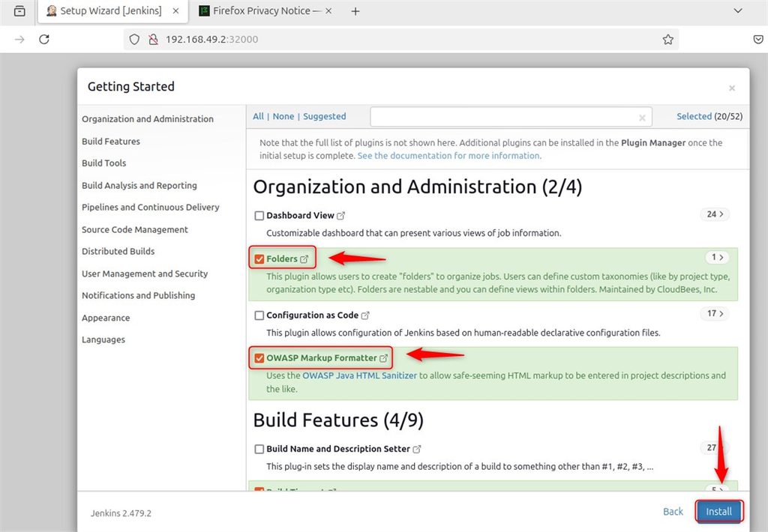768x532 pixels.
Task: Reload the Jenkins setup page
Action: [x=44, y=39]
